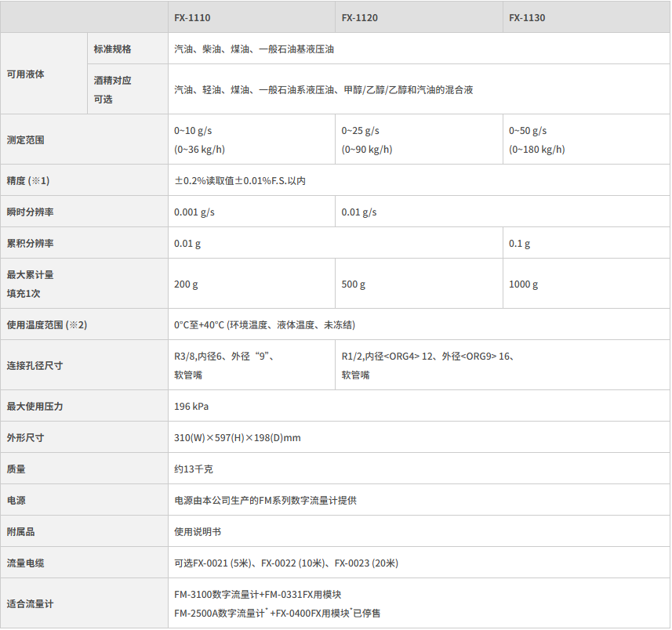Click the R1/2 connection size cell
The height and width of the screenshot is (630, 672).
coord(503,365)
